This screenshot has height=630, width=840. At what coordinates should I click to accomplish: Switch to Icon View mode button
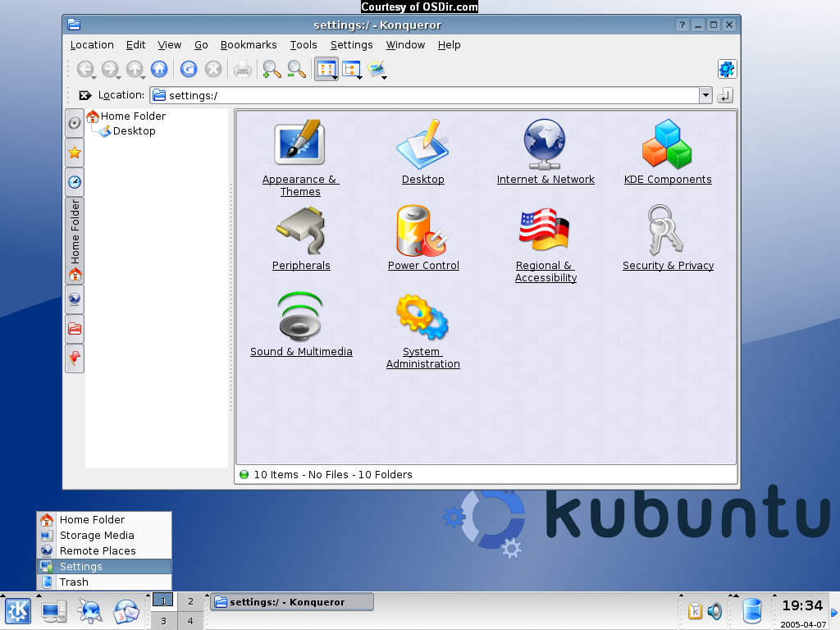click(x=325, y=69)
